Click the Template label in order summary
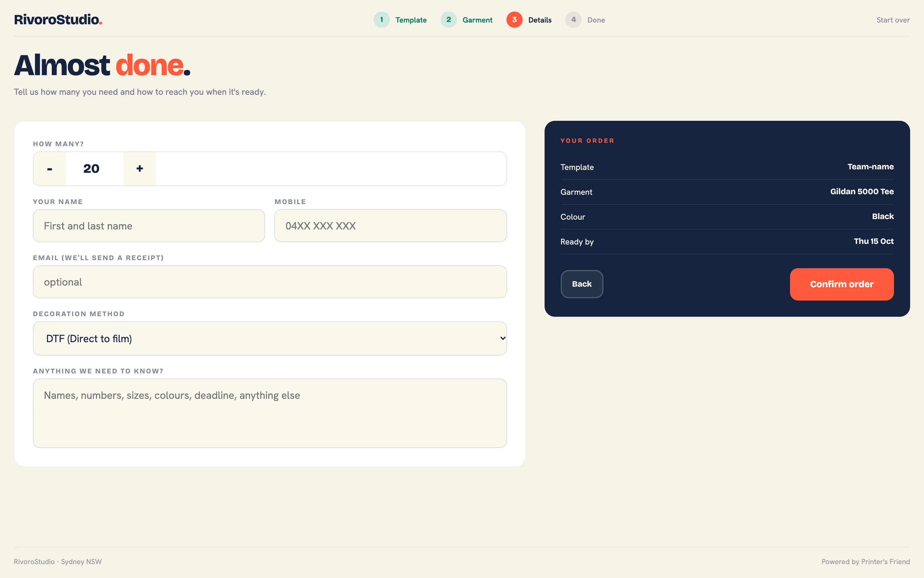The width and height of the screenshot is (924, 578). 577,167
